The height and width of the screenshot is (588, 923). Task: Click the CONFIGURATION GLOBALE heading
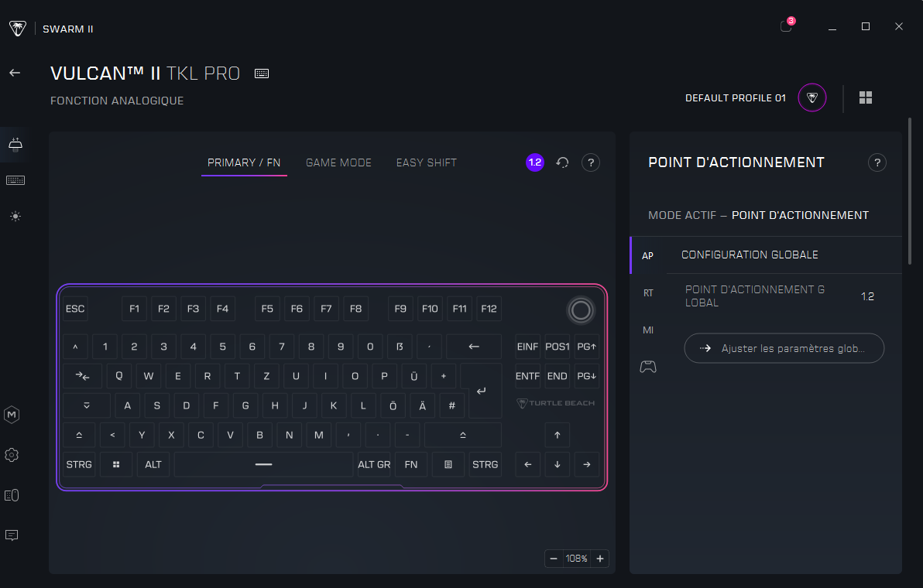[750, 255]
